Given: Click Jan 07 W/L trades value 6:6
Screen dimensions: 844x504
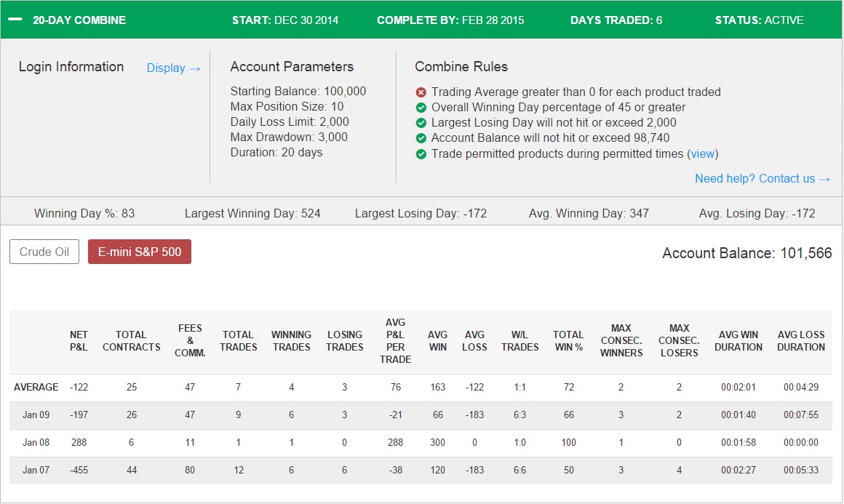Looking at the screenshot, I should (x=520, y=470).
